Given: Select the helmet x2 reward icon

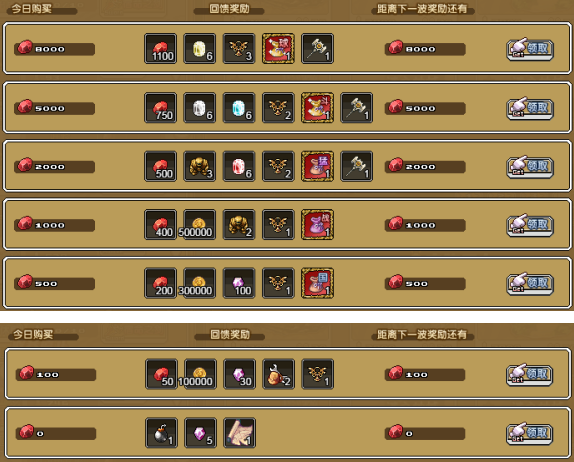Looking at the screenshot, I should pos(279,374).
